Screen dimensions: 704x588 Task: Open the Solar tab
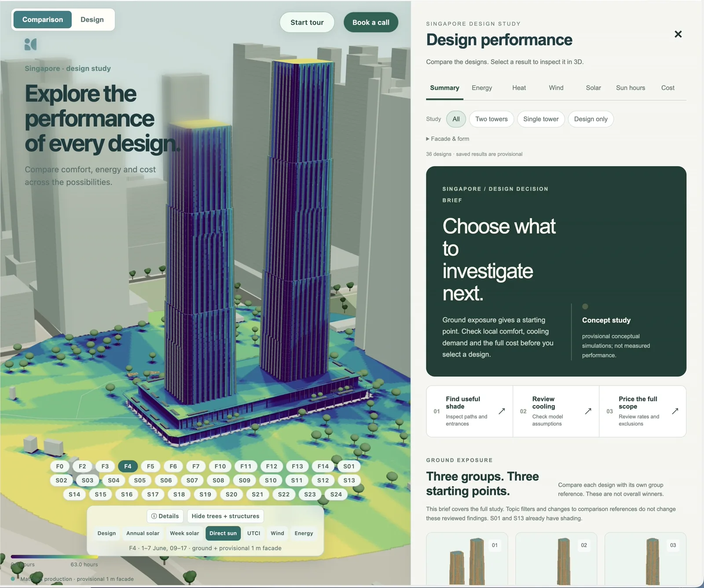pos(593,88)
